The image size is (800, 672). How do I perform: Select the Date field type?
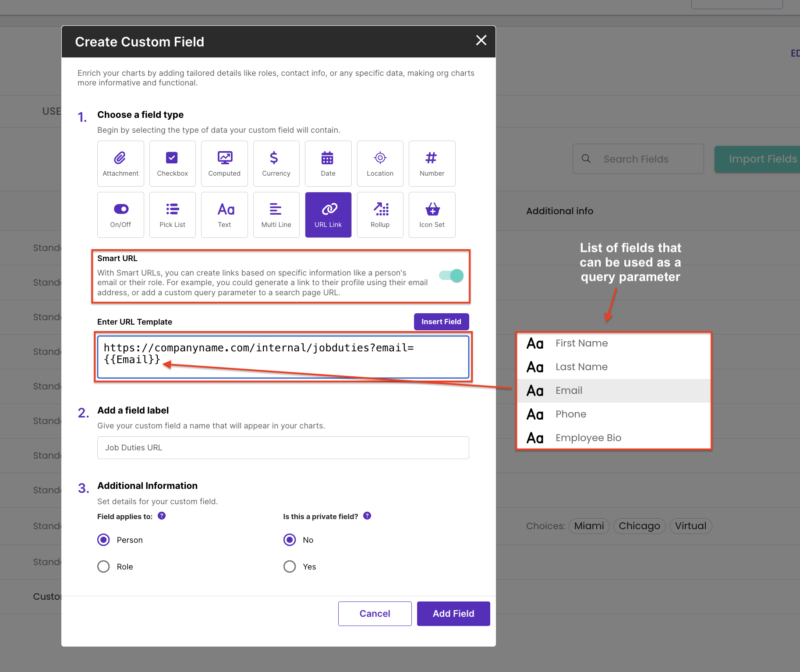(x=328, y=163)
